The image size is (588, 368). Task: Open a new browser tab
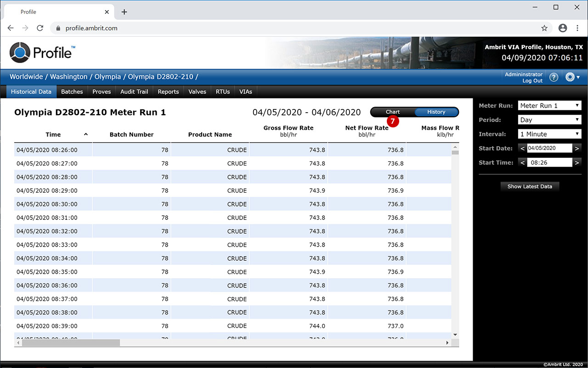tap(124, 12)
